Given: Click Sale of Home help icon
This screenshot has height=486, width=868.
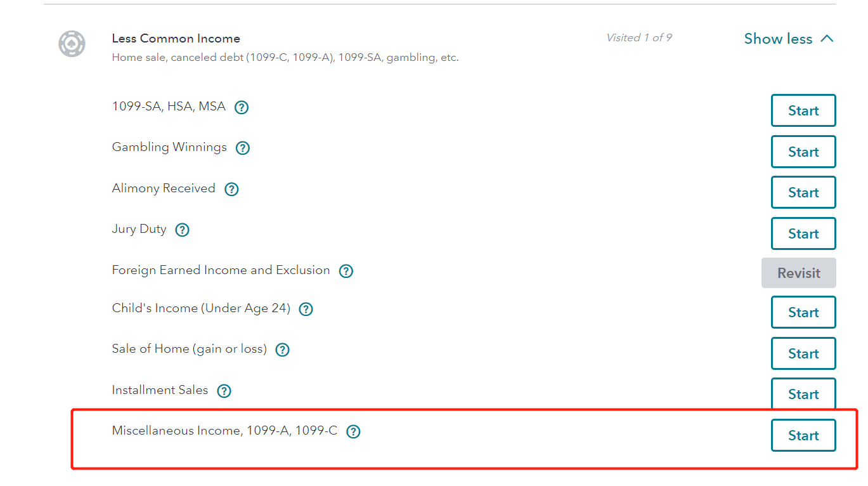Looking at the screenshot, I should click(282, 350).
